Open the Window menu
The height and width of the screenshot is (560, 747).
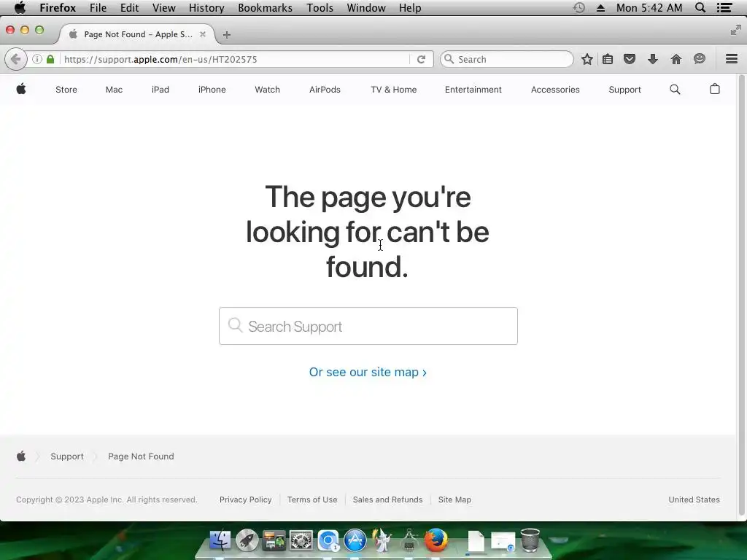366,8
